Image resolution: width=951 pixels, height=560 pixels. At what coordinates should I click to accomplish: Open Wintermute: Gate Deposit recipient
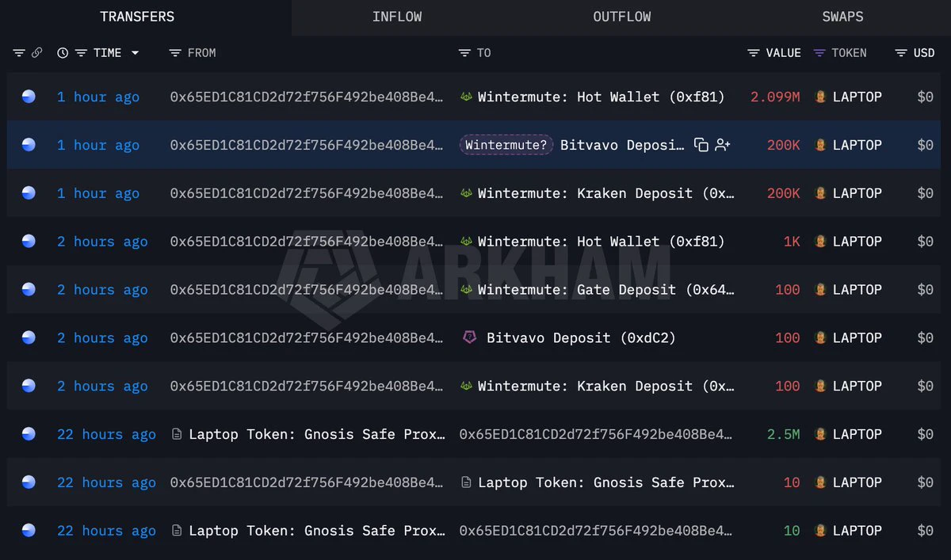[x=606, y=290]
